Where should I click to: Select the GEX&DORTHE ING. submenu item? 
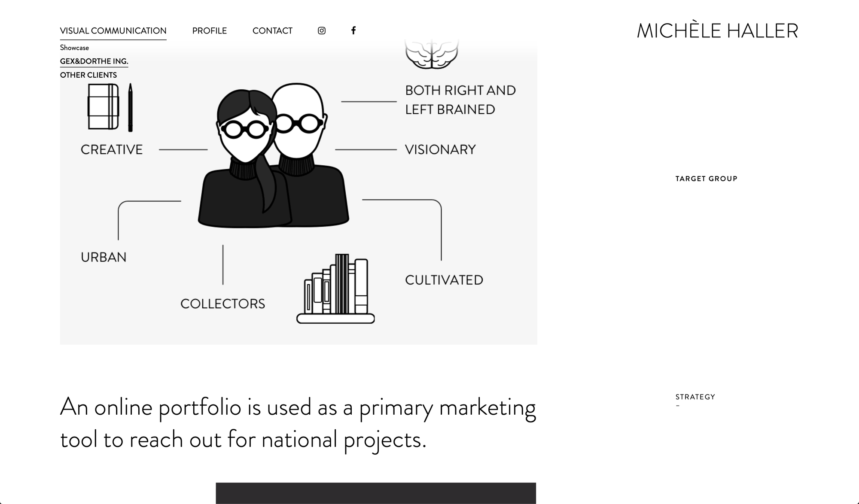tap(94, 61)
